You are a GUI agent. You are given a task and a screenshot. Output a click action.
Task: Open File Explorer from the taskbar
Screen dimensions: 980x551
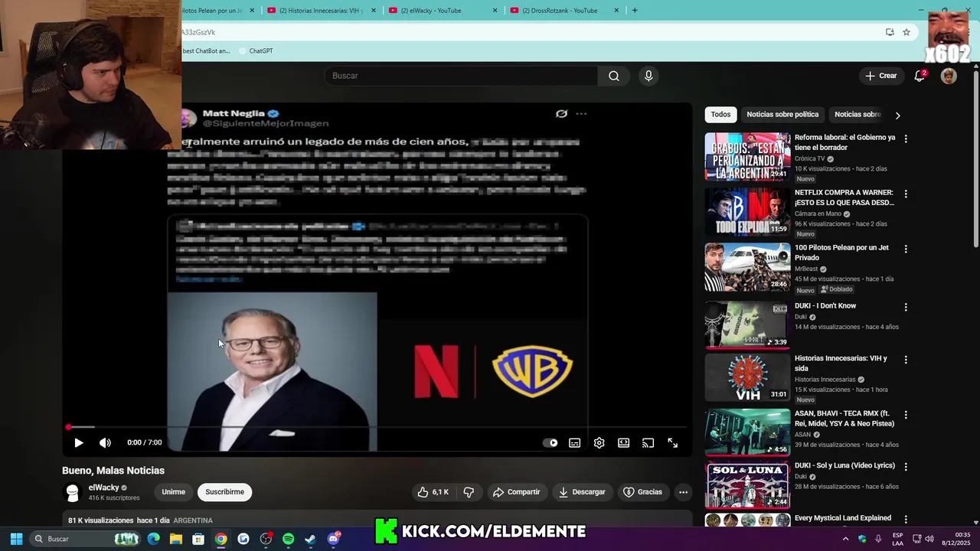[176, 539]
